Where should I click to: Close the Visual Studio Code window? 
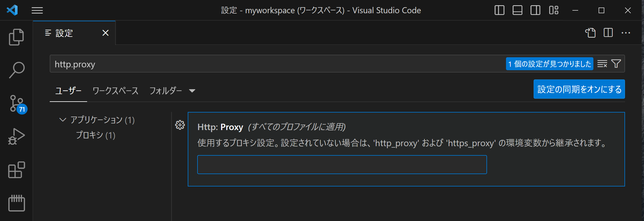point(628,10)
